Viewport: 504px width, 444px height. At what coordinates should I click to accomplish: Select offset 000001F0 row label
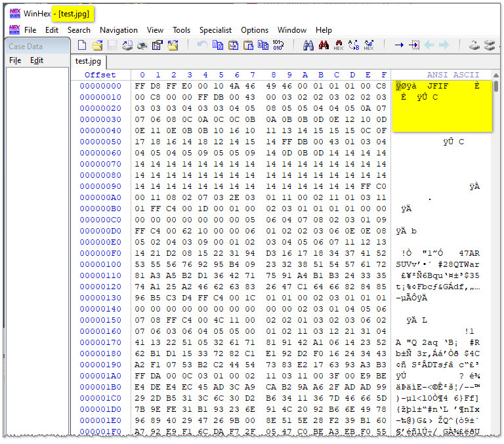tap(100, 431)
